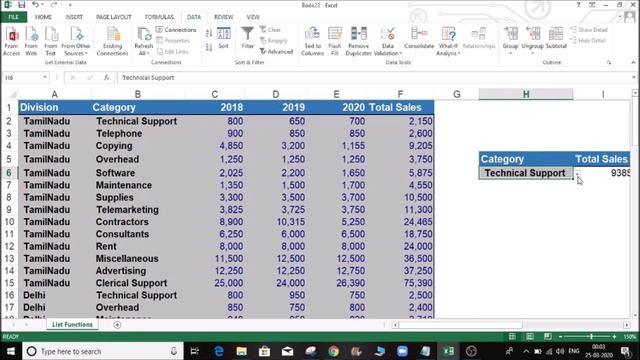Click Properties in Connections group

(x=173, y=40)
